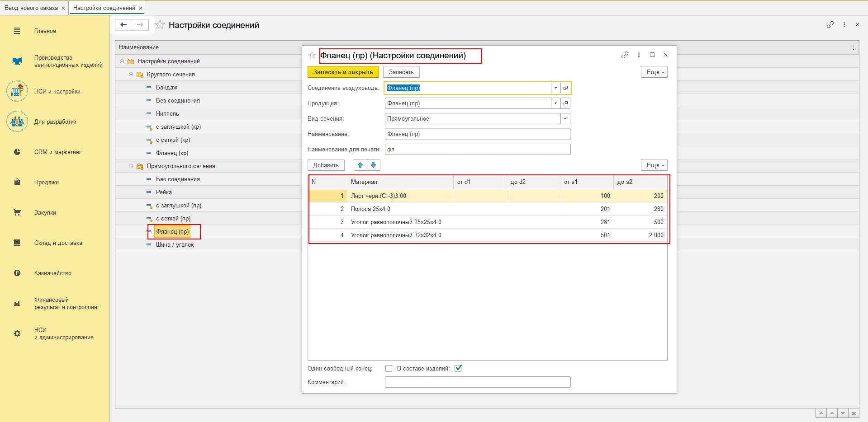Click the move row down arrow
The image size is (868, 422).
[x=374, y=165]
